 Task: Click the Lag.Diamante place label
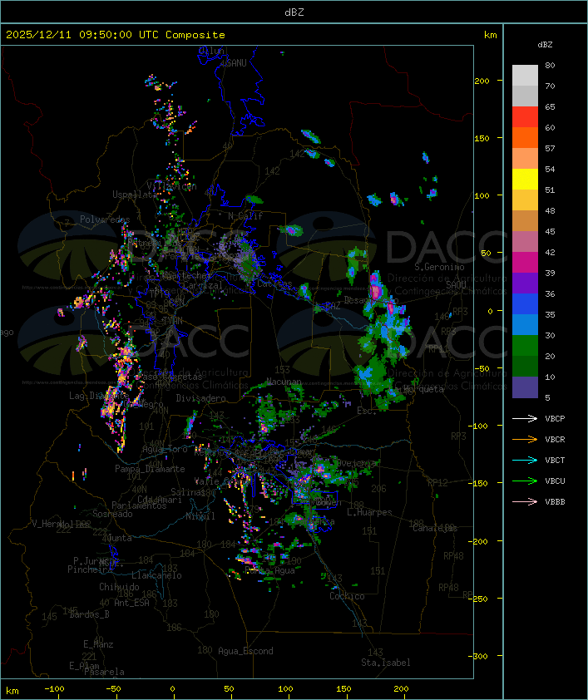[99, 396]
